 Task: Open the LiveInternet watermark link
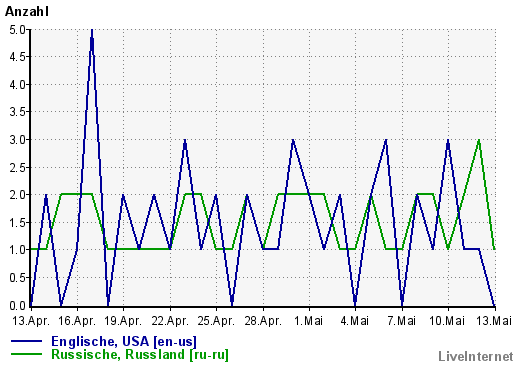(x=476, y=356)
